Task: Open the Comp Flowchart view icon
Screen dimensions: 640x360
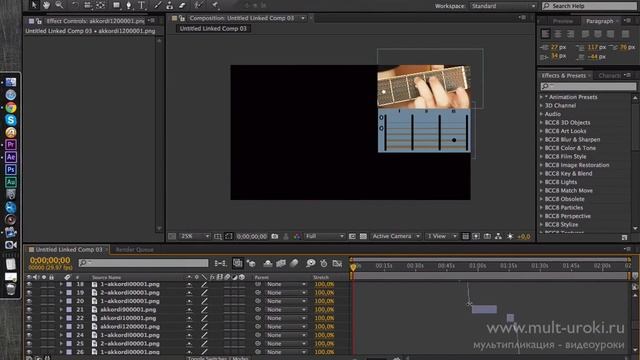Action: click(x=498, y=236)
